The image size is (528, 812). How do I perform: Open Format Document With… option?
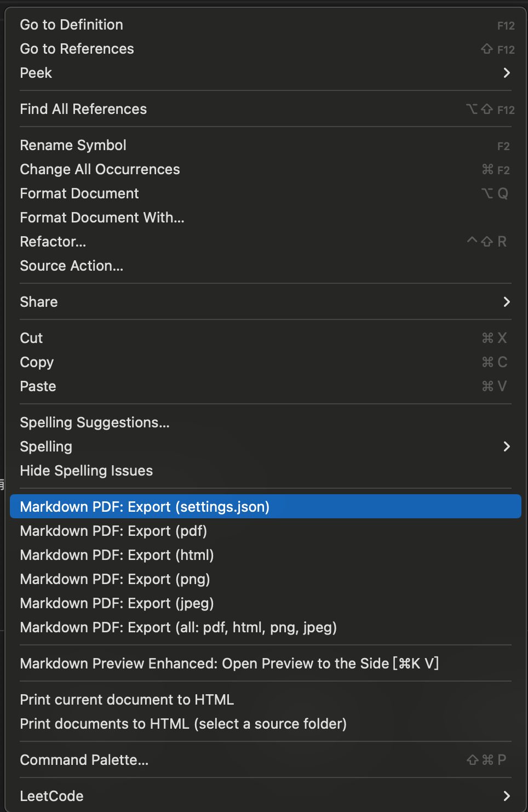[x=102, y=218]
